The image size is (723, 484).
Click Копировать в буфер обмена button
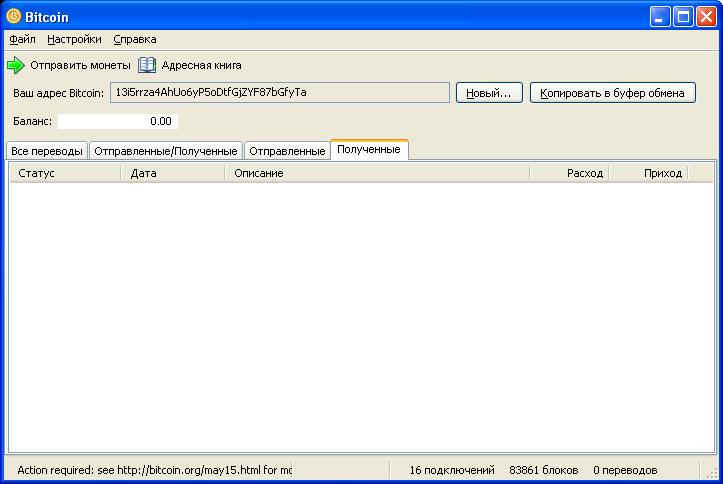coord(612,93)
